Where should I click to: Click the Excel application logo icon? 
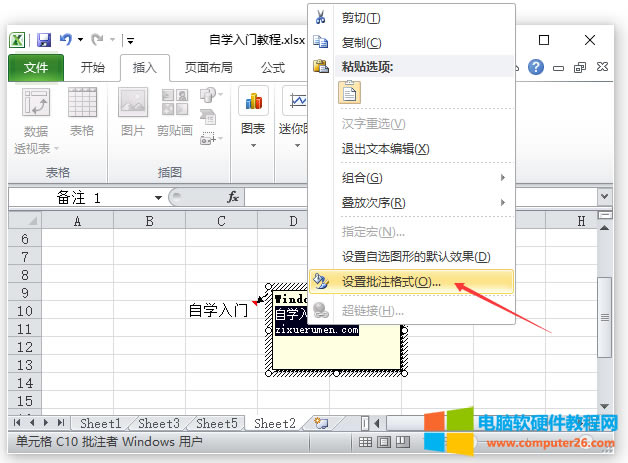[x=17, y=40]
